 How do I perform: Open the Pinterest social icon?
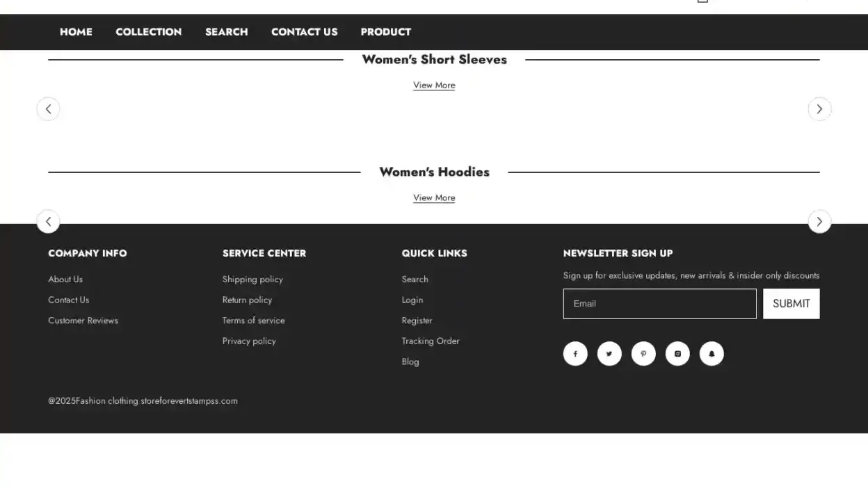coord(643,353)
